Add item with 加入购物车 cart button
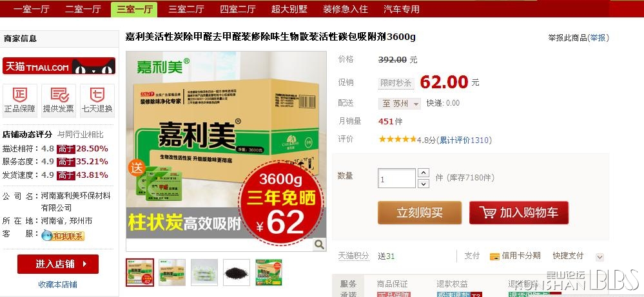The width and height of the screenshot is (644, 297). (x=519, y=213)
